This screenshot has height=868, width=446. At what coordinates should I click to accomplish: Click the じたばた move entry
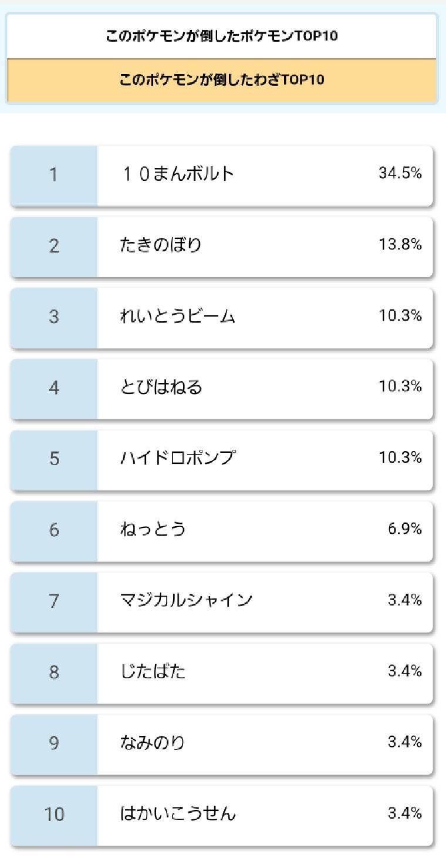[x=221, y=674]
